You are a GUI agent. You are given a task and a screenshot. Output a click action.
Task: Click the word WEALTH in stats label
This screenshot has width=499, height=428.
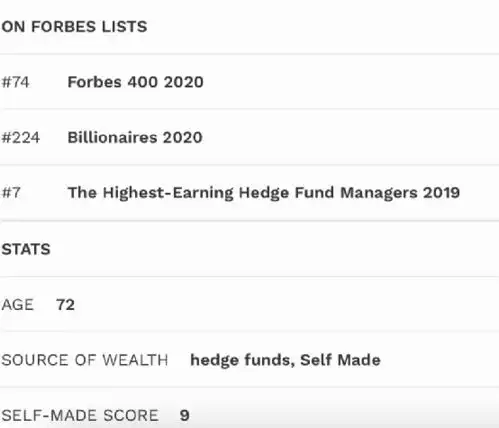[x=135, y=360]
